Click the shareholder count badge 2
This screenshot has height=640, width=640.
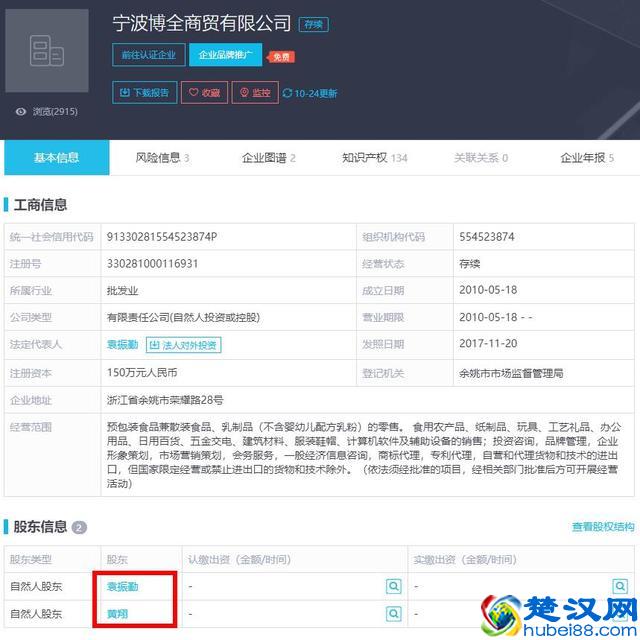(79, 527)
